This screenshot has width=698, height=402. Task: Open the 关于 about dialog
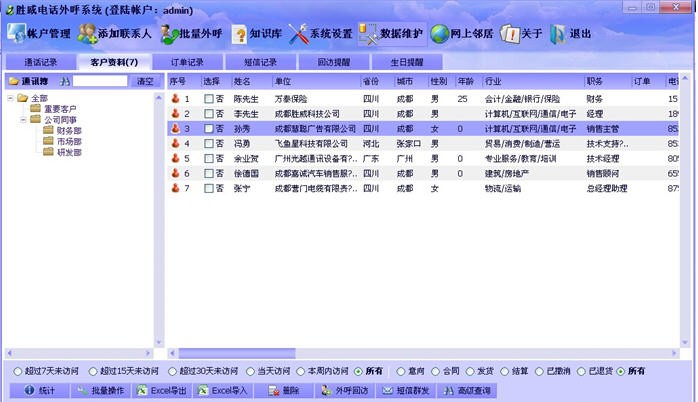521,34
